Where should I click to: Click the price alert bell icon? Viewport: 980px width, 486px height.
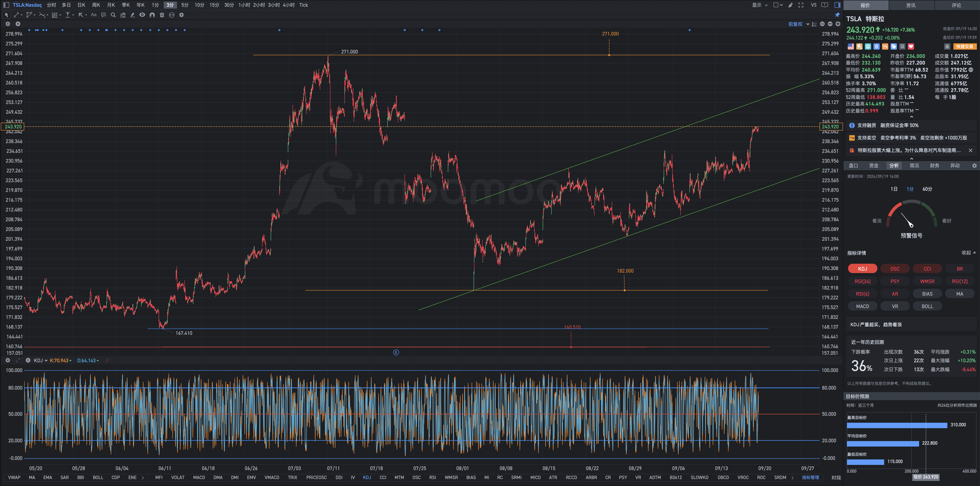point(947,46)
